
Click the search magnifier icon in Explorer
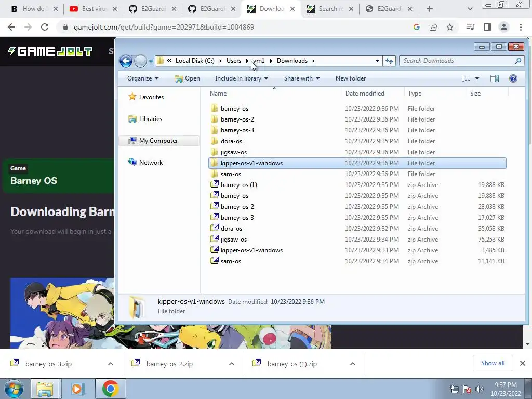(518, 61)
